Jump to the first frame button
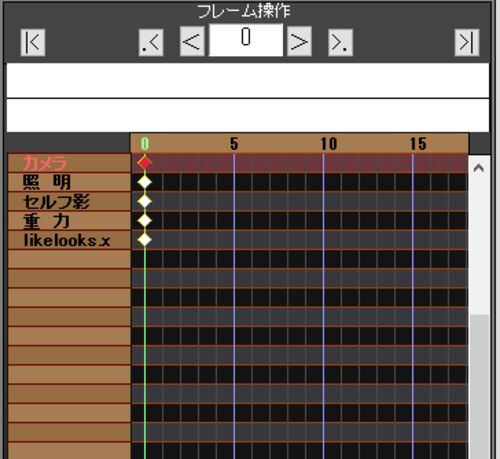 pos(33,42)
